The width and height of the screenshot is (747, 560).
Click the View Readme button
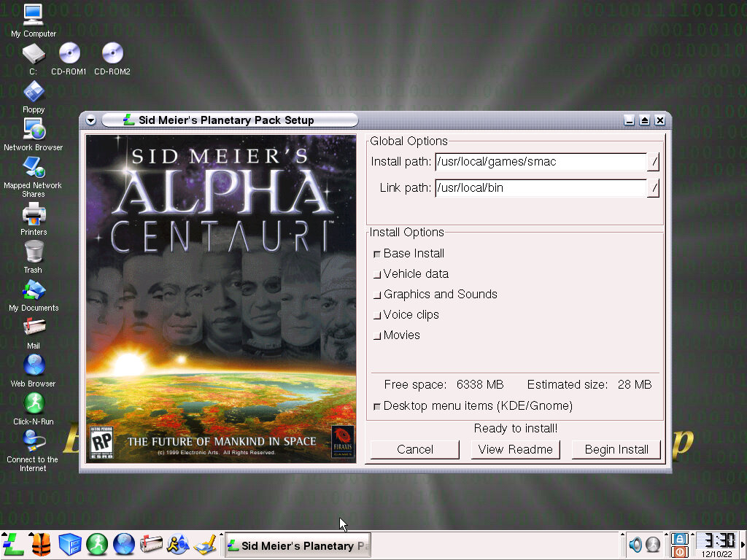pos(516,450)
